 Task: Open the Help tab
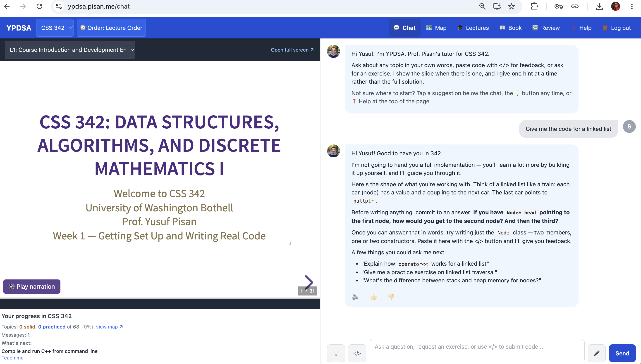(x=581, y=28)
